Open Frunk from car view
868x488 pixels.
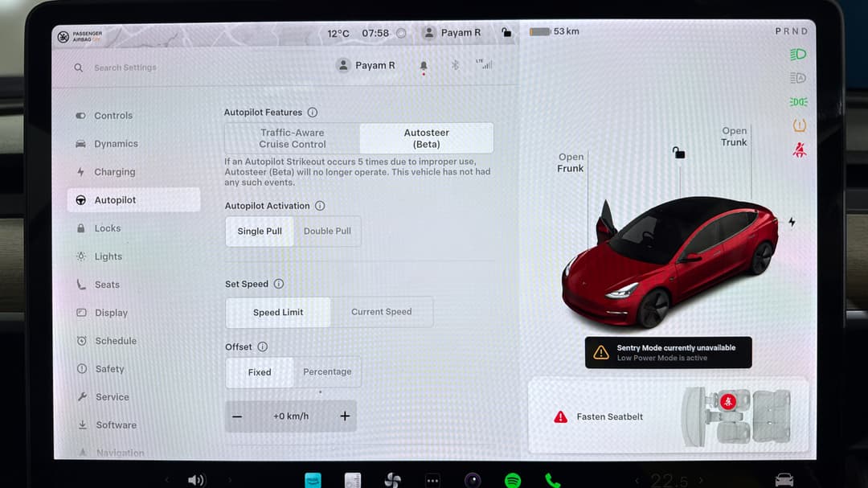click(571, 162)
